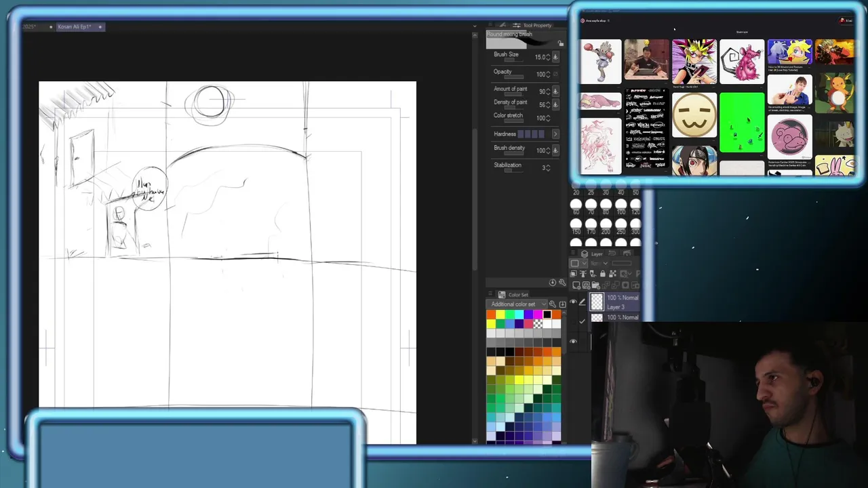Open the pink rat drawing in the browser

[x=742, y=62]
